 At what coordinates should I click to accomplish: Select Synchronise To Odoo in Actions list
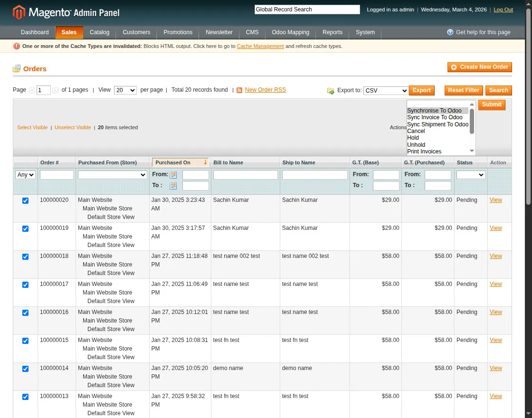click(437, 111)
